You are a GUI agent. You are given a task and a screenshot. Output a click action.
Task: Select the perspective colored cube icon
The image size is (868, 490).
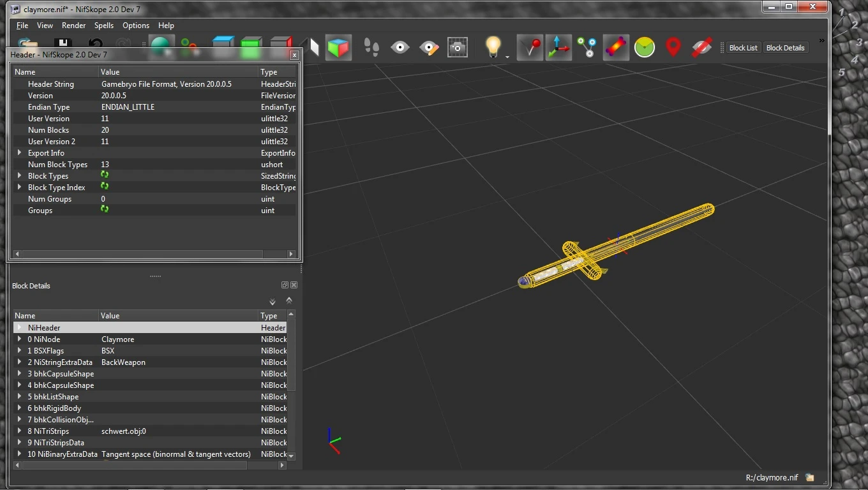[x=339, y=47]
